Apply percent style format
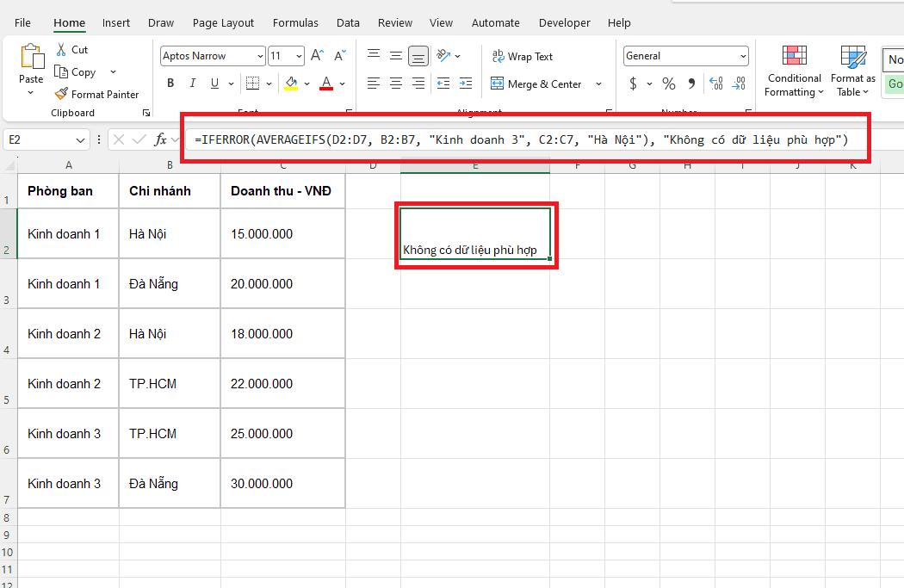The width and height of the screenshot is (904, 588). coord(669,84)
